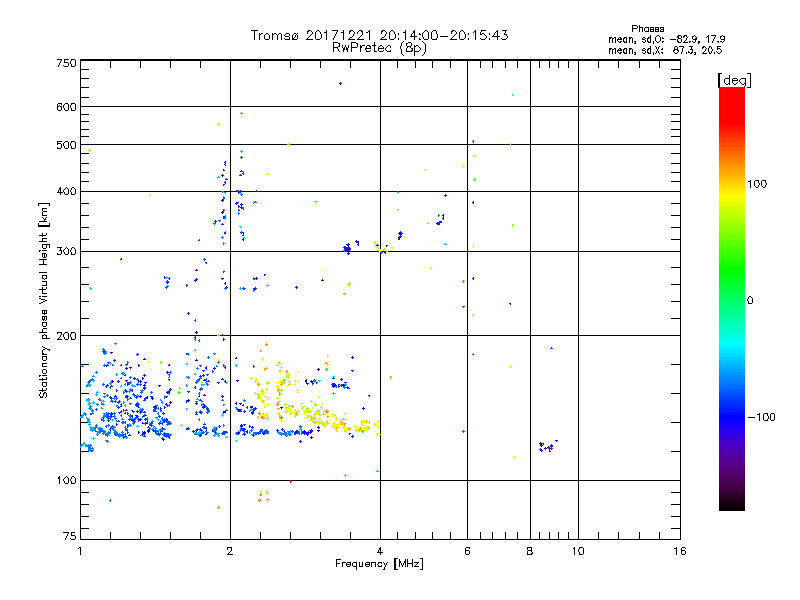Click the plot title 'Tromsø 20171221 20:14:00-20:15:43'
Screen dimensions: 800x600
pyautogui.click(x=379, y=35)
